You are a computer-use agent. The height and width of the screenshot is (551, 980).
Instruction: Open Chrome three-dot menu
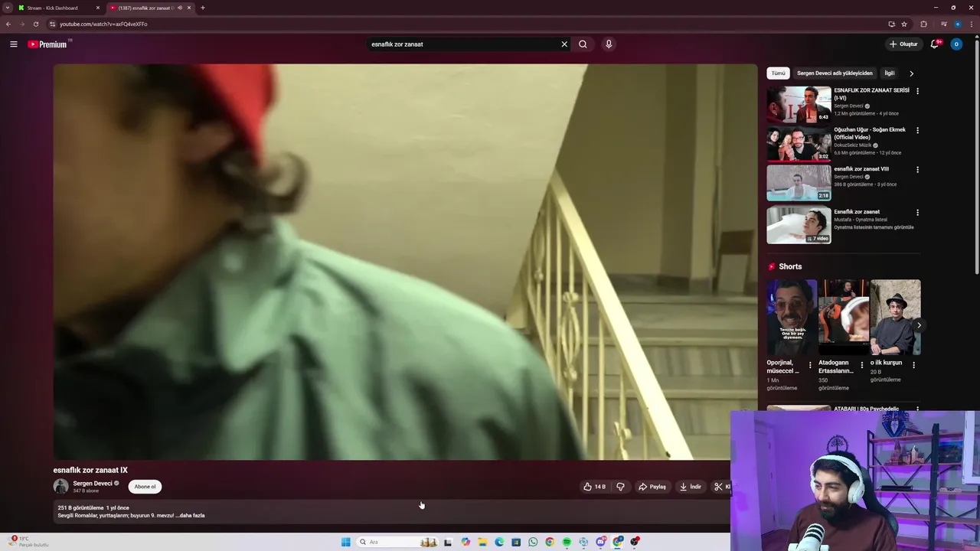coord(972,24)
